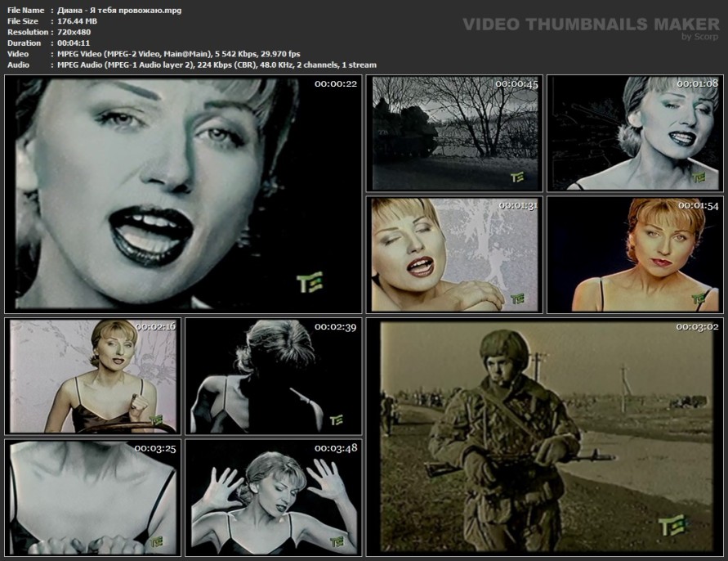Select the thumbnail at 00:02:39
Screen dimensions: 728x561
(274, 376)
